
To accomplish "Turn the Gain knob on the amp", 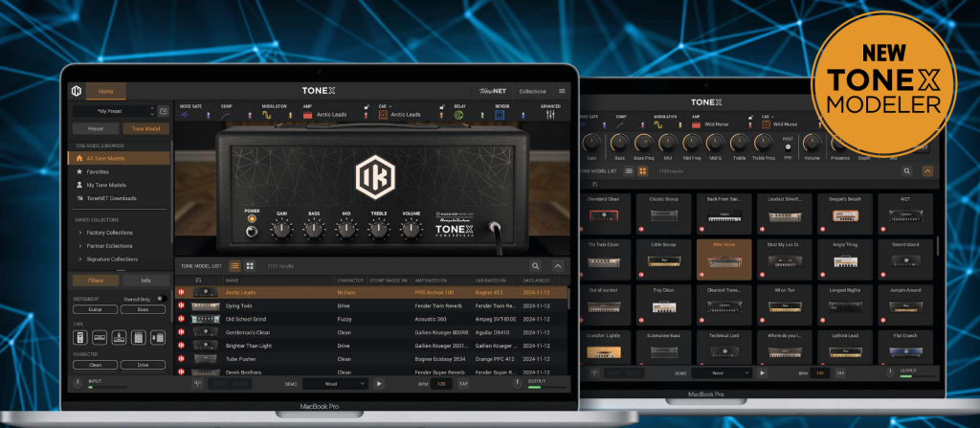I will pyautogui.click(x=280, y=229).
